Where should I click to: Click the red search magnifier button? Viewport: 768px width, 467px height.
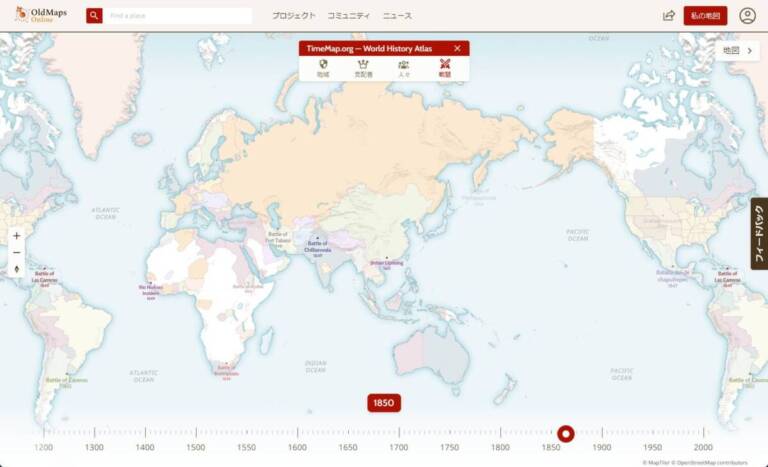(x=94, y=16)
